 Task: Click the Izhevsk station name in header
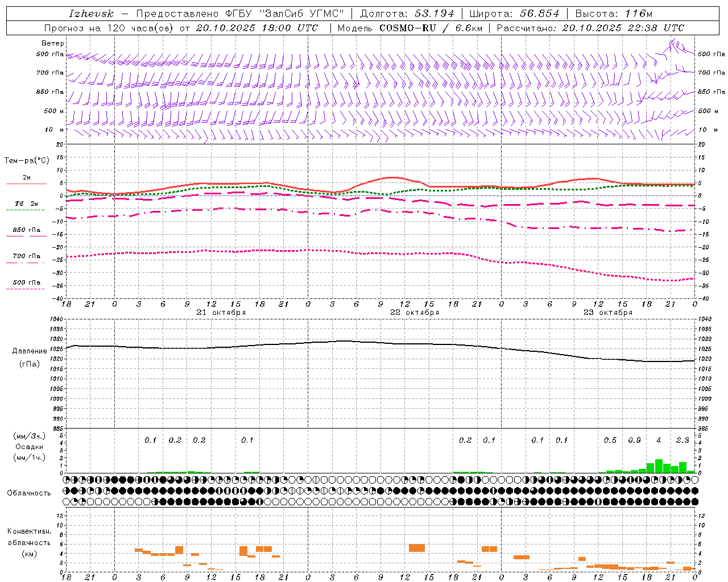point(92,14)
